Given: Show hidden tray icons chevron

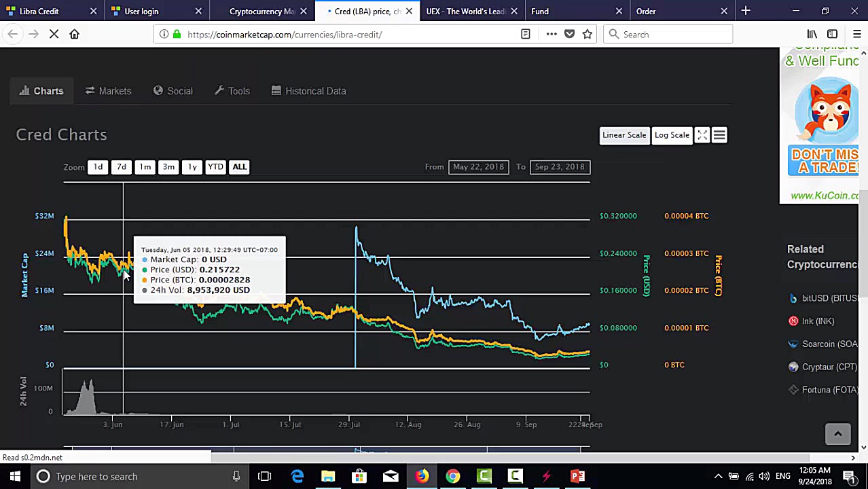Looking at the screenshot, I should 718,476.
